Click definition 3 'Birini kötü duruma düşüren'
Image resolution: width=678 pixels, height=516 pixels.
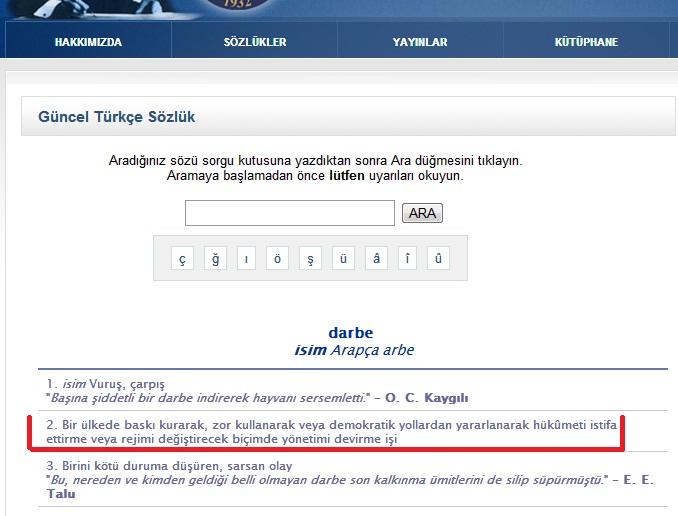(x=169, y=466)
